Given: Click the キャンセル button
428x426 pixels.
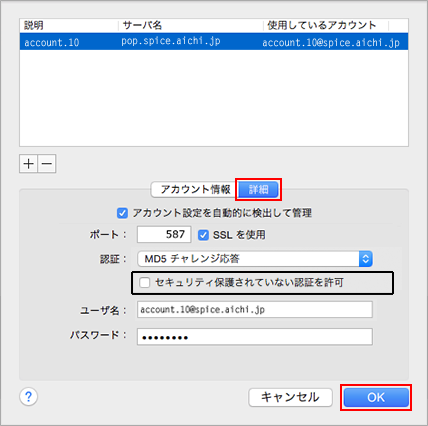Looking at the screenshot, I should click(x=290, y=397).
